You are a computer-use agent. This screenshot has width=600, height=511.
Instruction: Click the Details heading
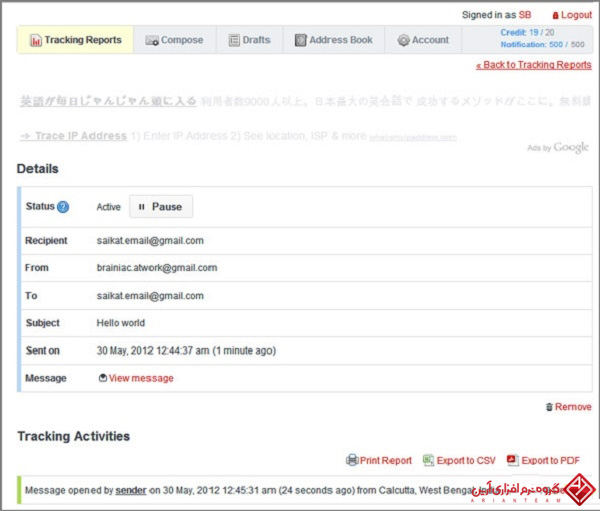pyautogui.click(x=38, y=169)
